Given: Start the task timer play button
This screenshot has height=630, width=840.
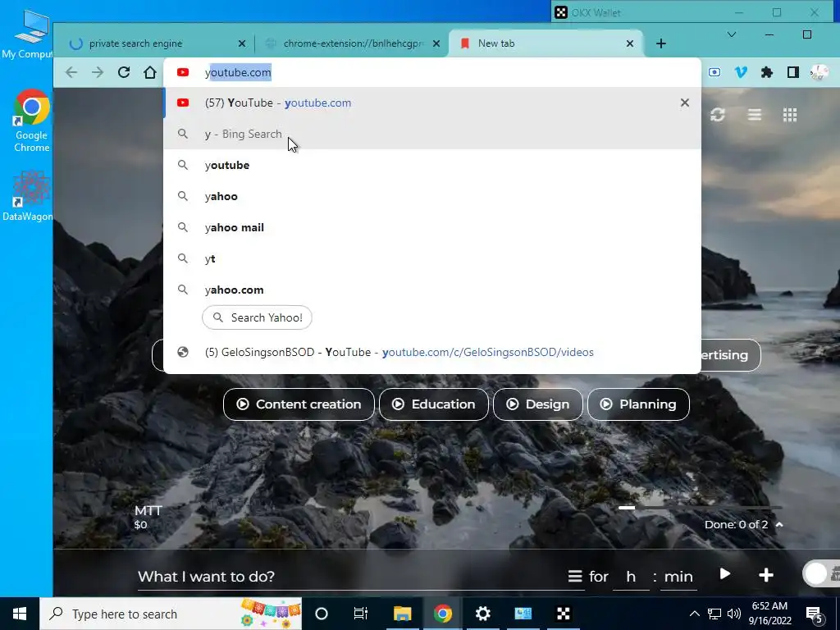Looking at the screenshot, I should click(x=725, y=574).
